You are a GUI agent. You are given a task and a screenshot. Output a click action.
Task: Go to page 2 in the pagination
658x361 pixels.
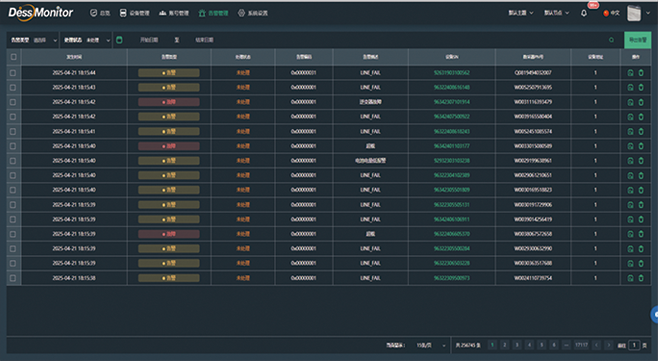[505, 345]
